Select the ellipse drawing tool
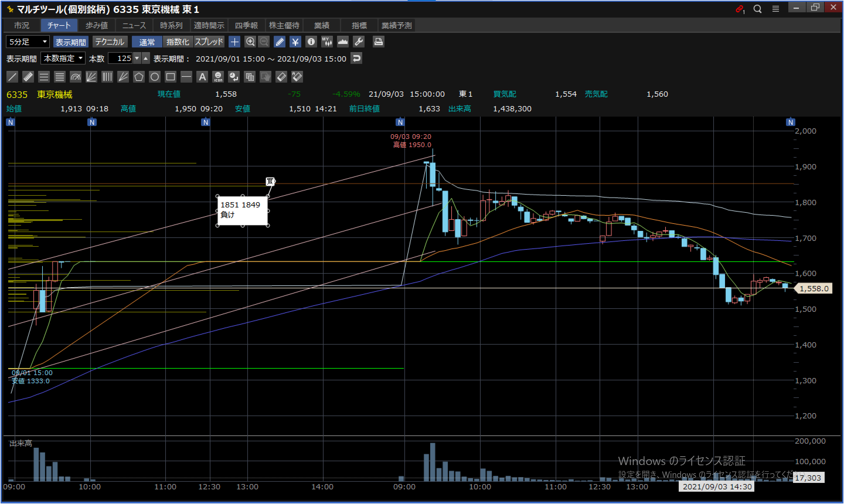This screenshot has width=844, height=504. coord(154,77)
